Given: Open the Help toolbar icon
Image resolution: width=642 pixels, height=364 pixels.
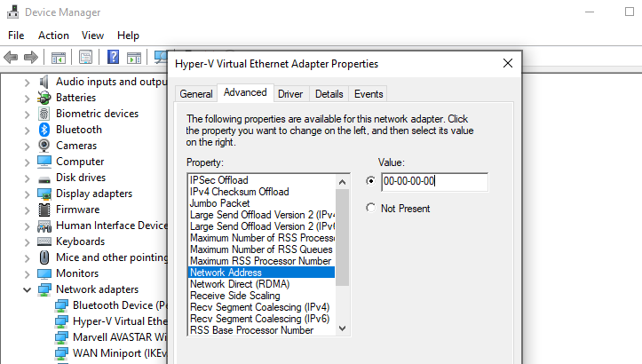Looking at the screenshot, I should click(x=113, y=57).
